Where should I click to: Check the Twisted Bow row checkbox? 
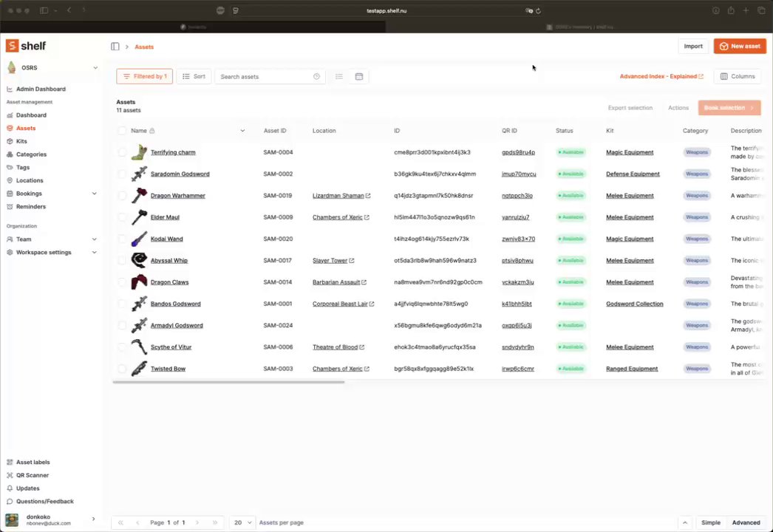point(122,369)
